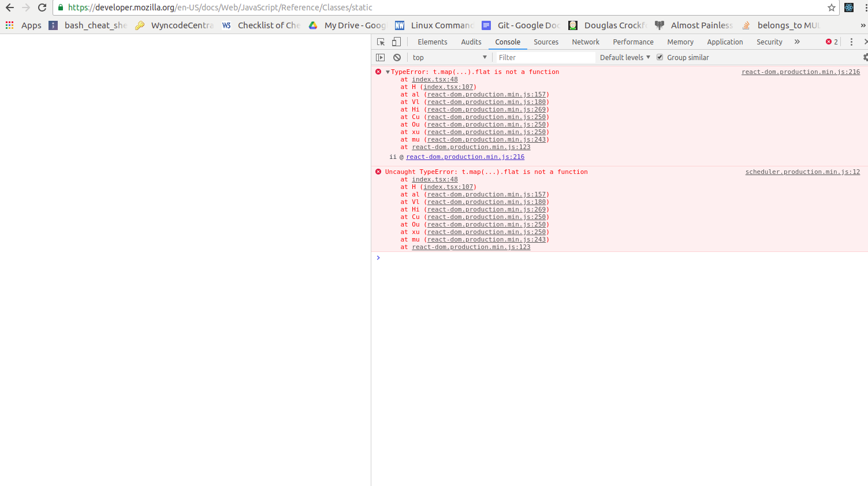
Task: Toggle the device toolbar icon
Action: 396,42
